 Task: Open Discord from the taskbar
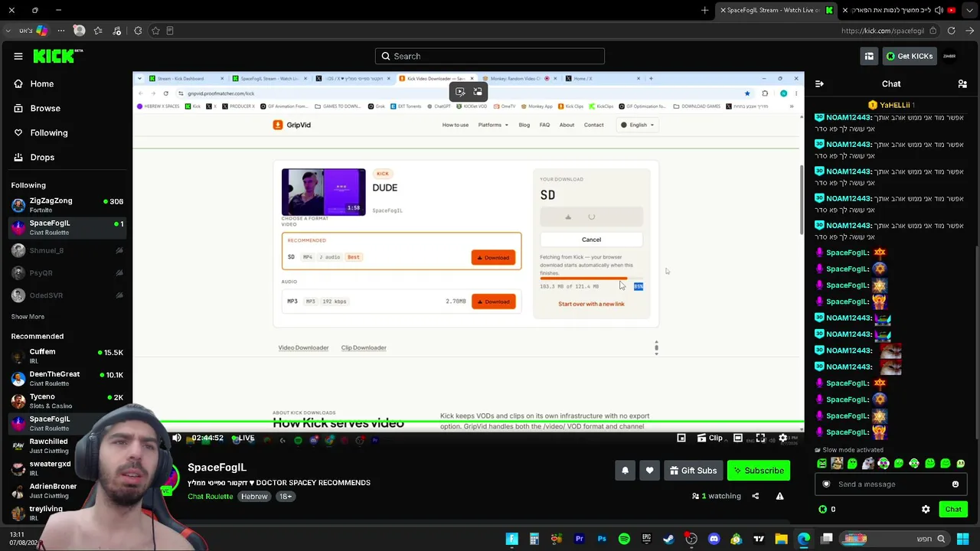(714, 539)
